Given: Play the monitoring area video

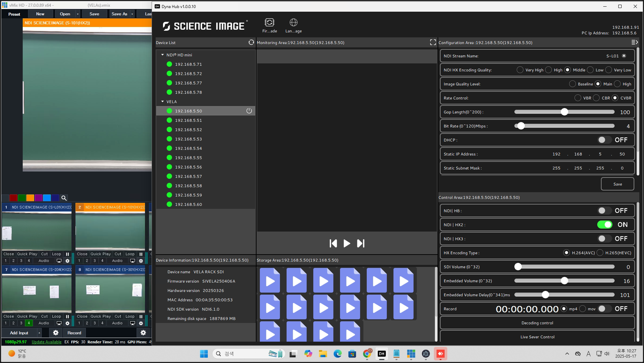Looking at the screenshot, I should [x=347, y=243].
